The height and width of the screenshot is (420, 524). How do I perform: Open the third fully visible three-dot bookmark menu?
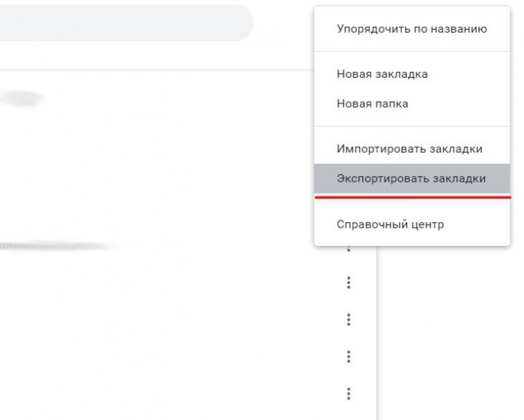349,357
